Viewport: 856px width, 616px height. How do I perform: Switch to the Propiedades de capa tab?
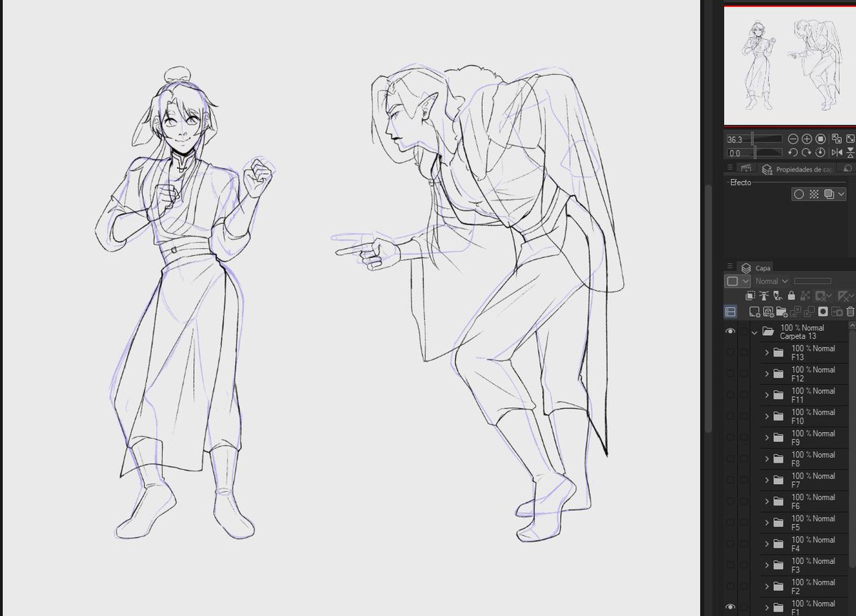796,169
